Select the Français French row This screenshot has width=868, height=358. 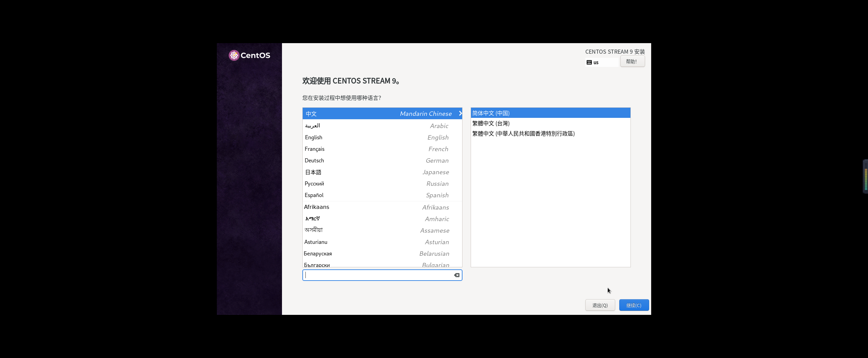[382, 149]
